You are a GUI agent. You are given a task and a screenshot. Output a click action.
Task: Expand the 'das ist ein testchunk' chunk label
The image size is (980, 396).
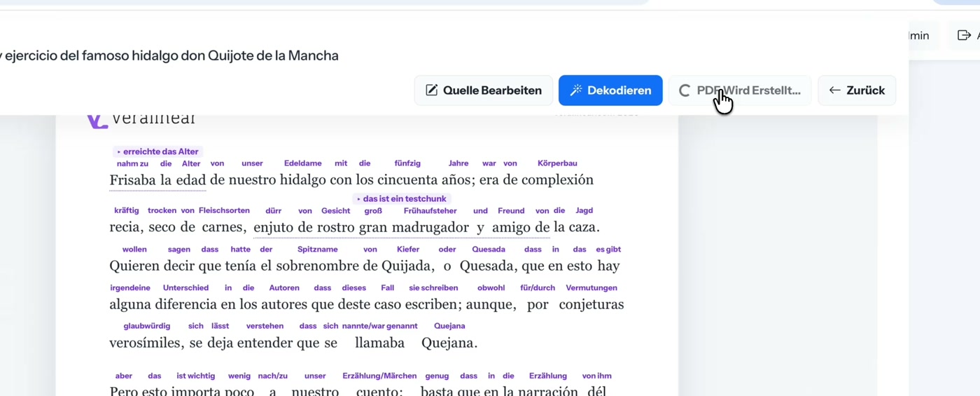click(401, 199)
